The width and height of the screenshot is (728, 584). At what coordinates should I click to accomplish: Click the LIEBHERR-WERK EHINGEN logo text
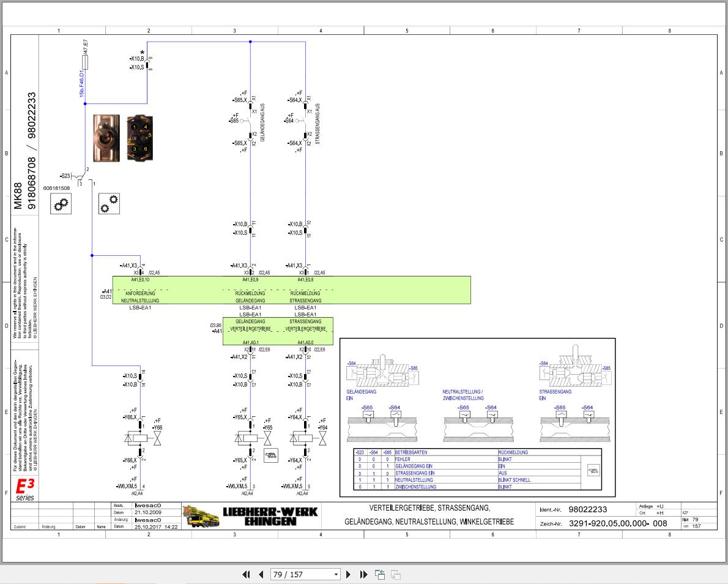(x=270, y=516)
